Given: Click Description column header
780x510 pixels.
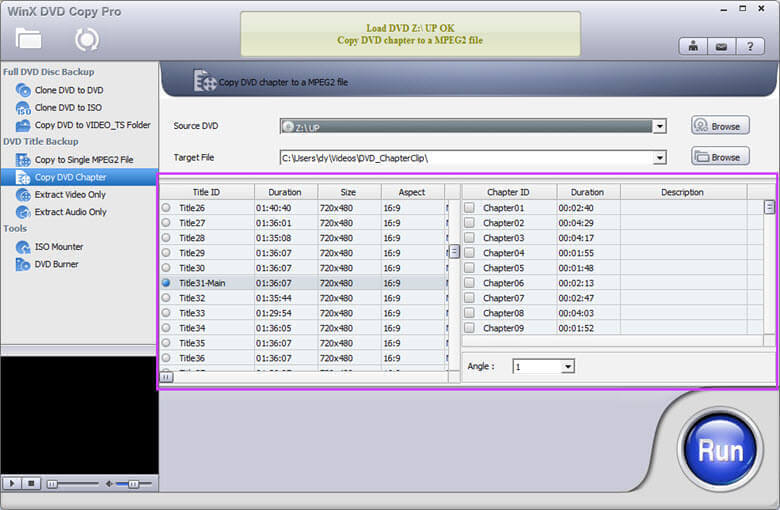Looking at the screenshot, I should 683,192.
